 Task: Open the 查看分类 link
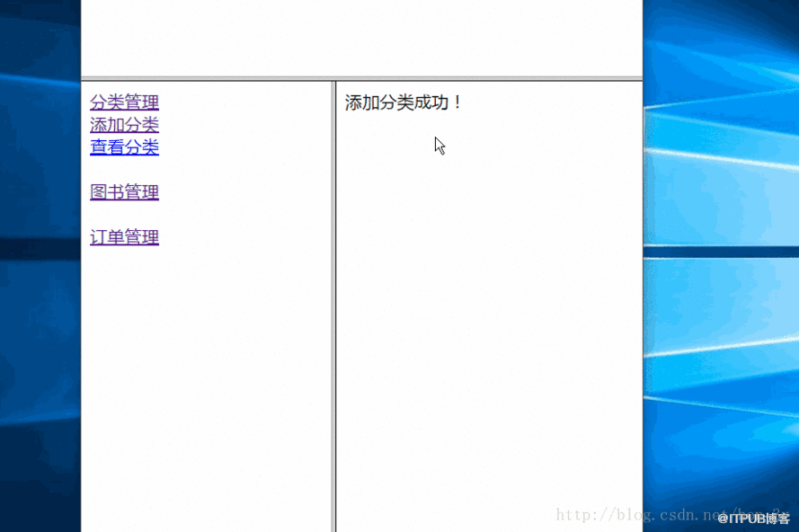(124, 147)
